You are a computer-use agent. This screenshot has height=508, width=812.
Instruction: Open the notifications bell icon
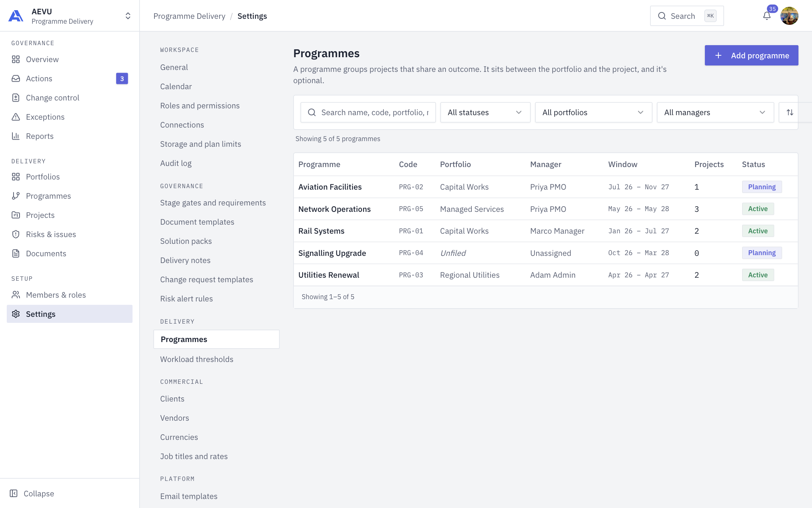click(x=767, y=16)
